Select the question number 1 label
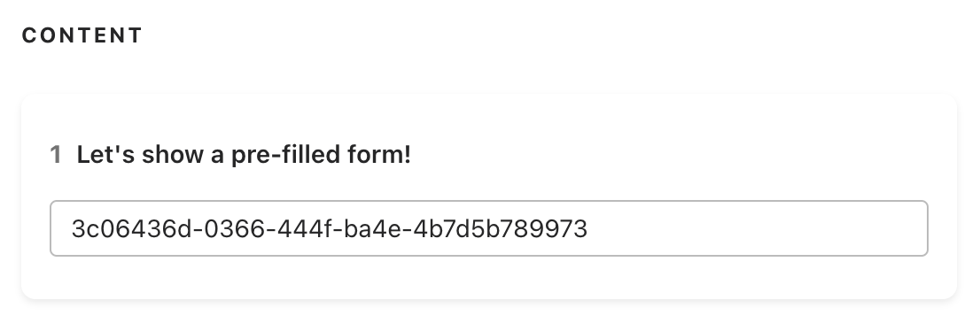Image resolution: width=980 pixels, height=331 pixels. (56, 154)
